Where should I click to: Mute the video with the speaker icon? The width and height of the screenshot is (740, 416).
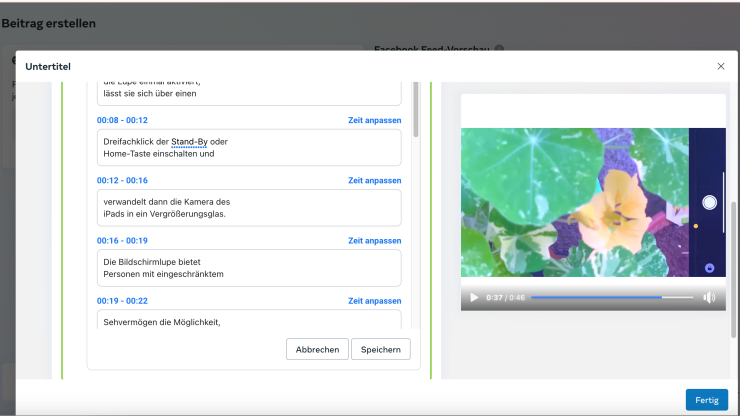click(709, 297)
